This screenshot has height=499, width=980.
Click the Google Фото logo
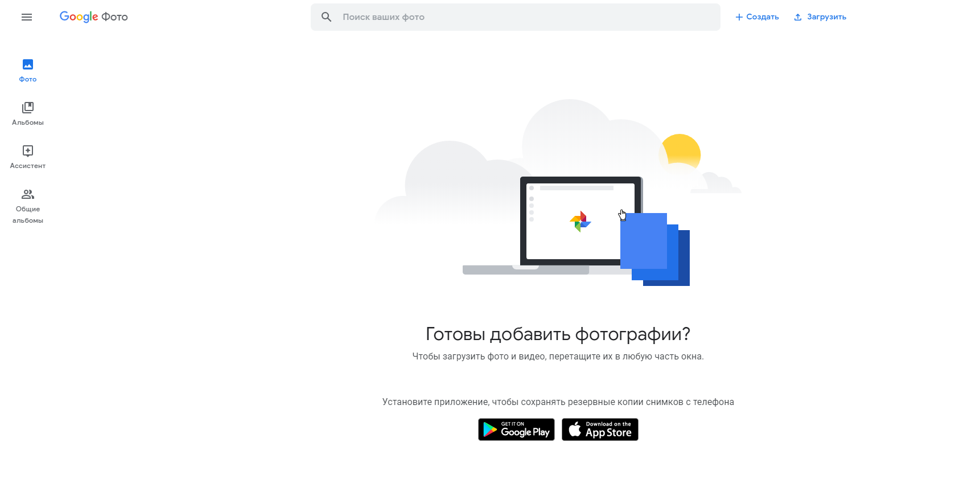point(94,17)
